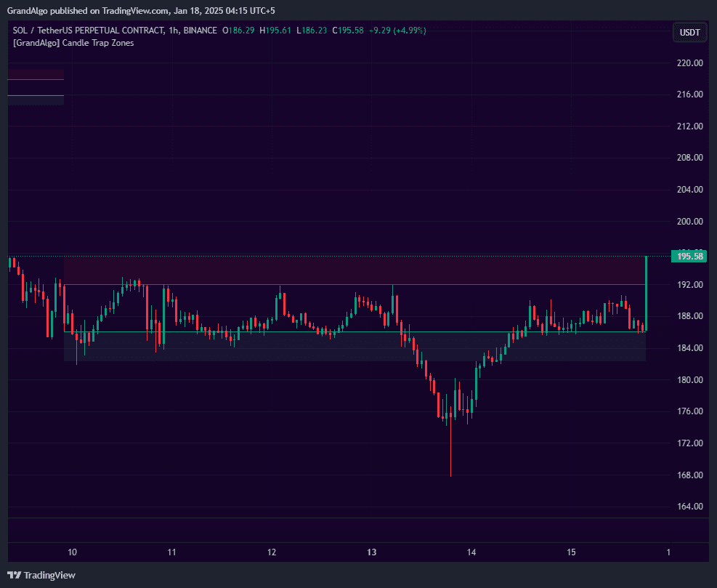Toggle the USDT currency button top right
Image resolution: width=717 pixels, height=588 pixels.
pyautogui.click(x=689, y=31)
